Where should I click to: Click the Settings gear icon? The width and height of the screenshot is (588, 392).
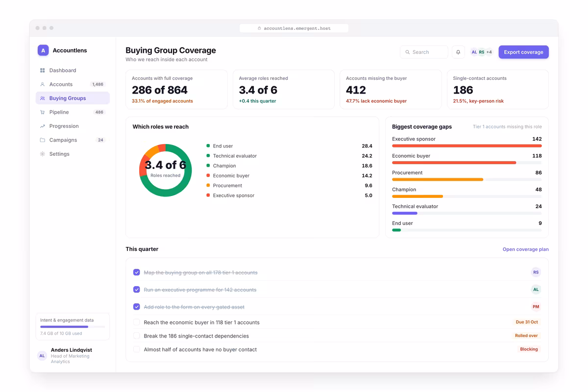(43, 154)
